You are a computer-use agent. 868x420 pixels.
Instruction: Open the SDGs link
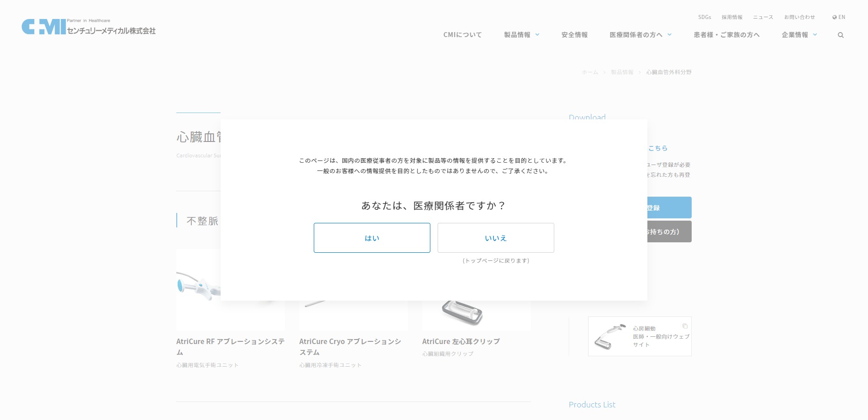pos(704,17)
